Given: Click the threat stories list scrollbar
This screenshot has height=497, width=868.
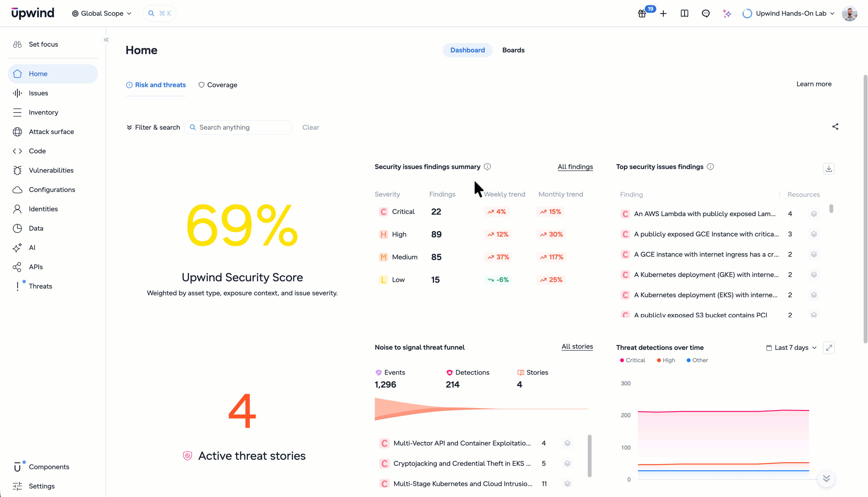Looking at the screenshot, I should 590,456.
